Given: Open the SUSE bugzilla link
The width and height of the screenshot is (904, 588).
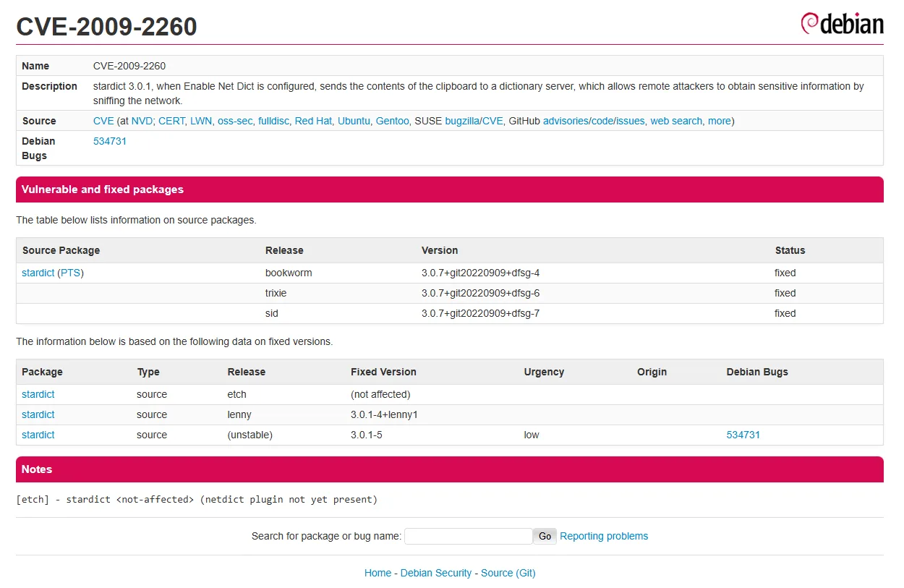Looking at the screenshot, I should click(462, 121).
